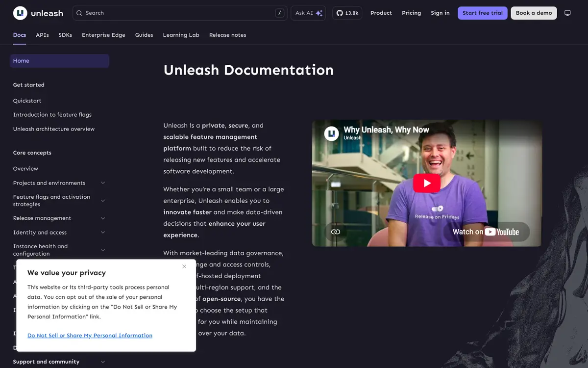Open Unleash architecture overview page
This screenshot has width=588, height=368.
pyautogui.click(x=54, y=129)
